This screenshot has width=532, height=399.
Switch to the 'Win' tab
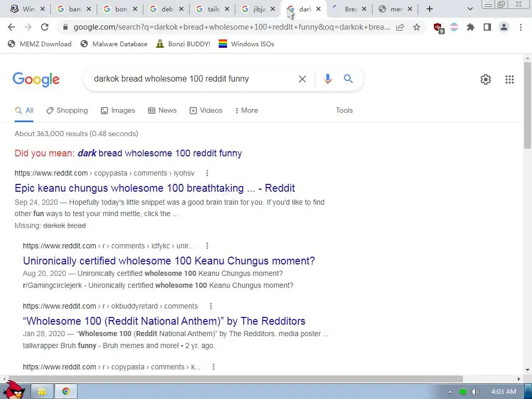27,9
